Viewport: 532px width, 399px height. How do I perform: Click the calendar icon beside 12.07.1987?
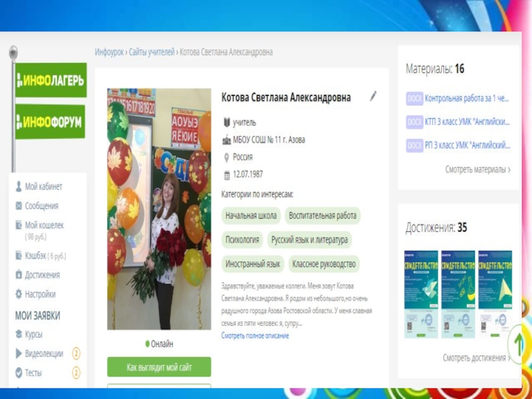click(x=227, y=175)
